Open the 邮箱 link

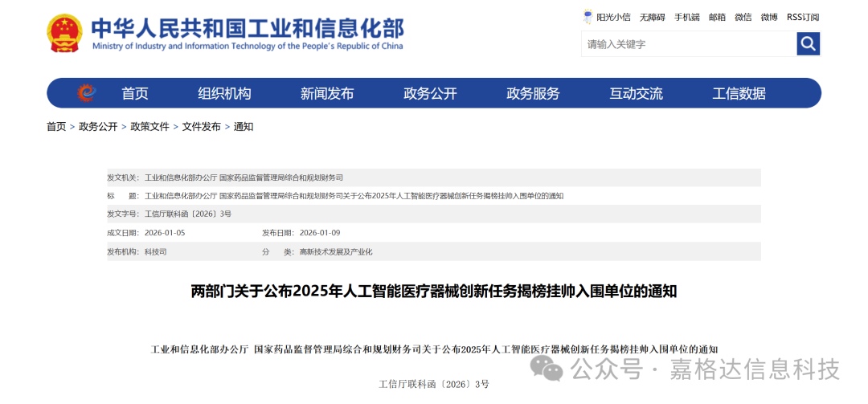(717, 17)
